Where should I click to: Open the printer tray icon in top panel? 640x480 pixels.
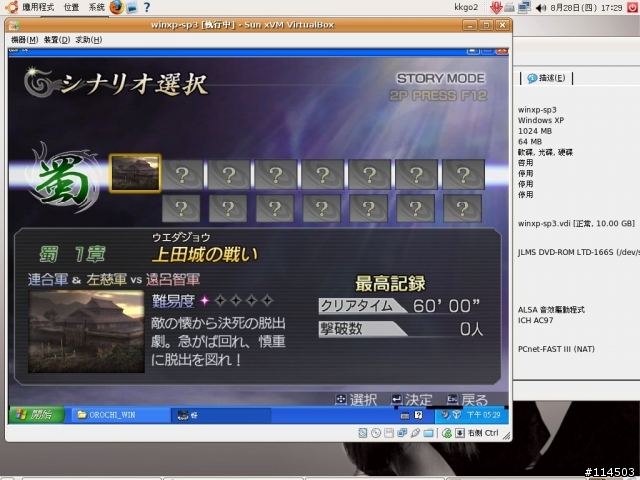pyautogui.click(x=509, y=7)
